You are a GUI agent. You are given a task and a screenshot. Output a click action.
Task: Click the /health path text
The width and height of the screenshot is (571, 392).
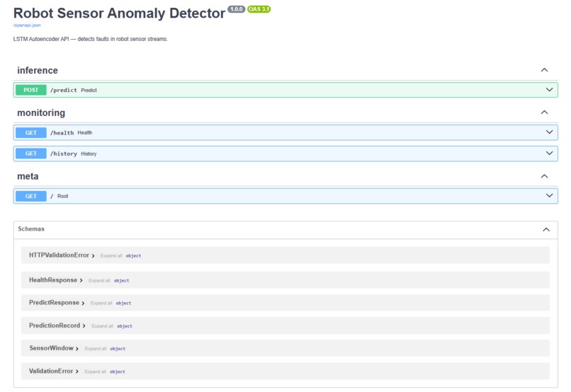62,133
